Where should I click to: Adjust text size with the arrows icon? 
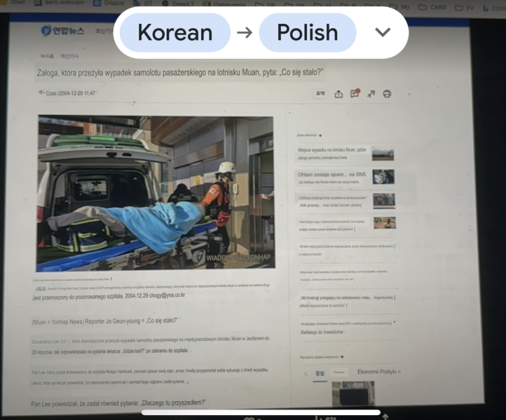(371, 94)
